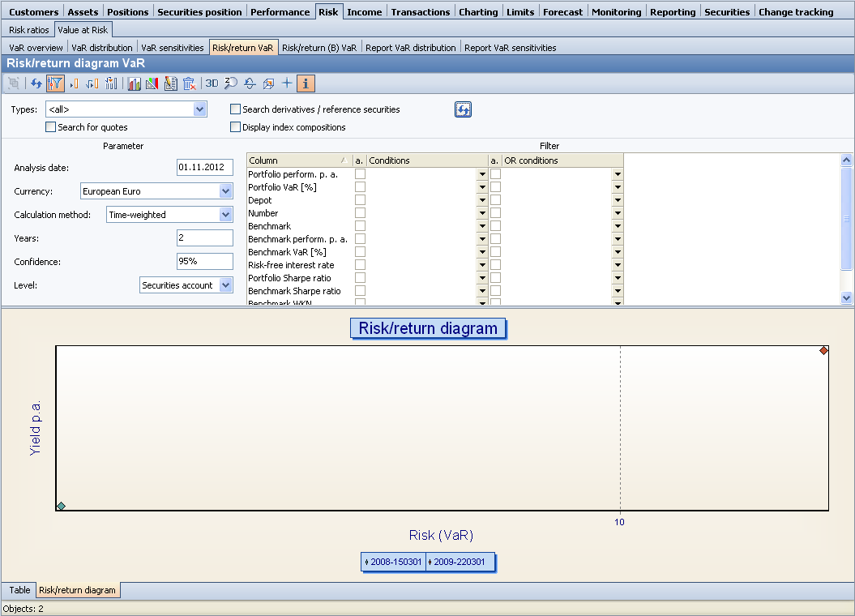The height and width of the screenshot is (616, 855).
Task: Click the zoom magnifier toolbar icon
Action: [231, 83]
